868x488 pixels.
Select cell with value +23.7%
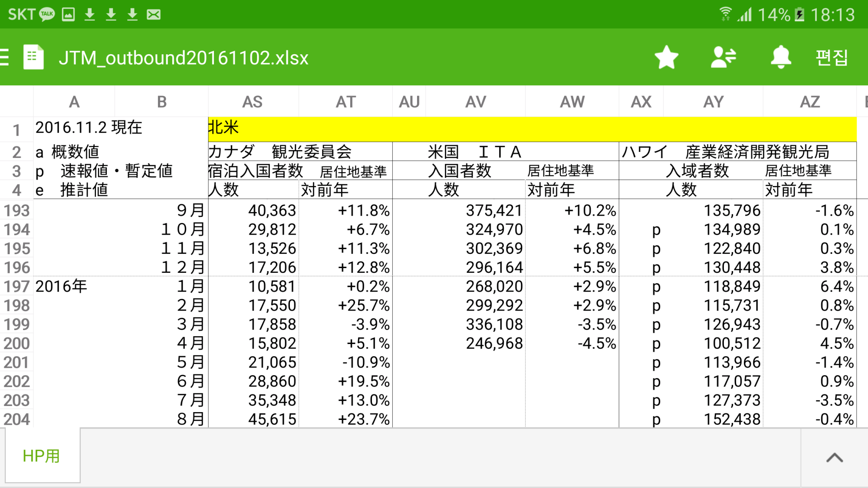pos(345,419)
